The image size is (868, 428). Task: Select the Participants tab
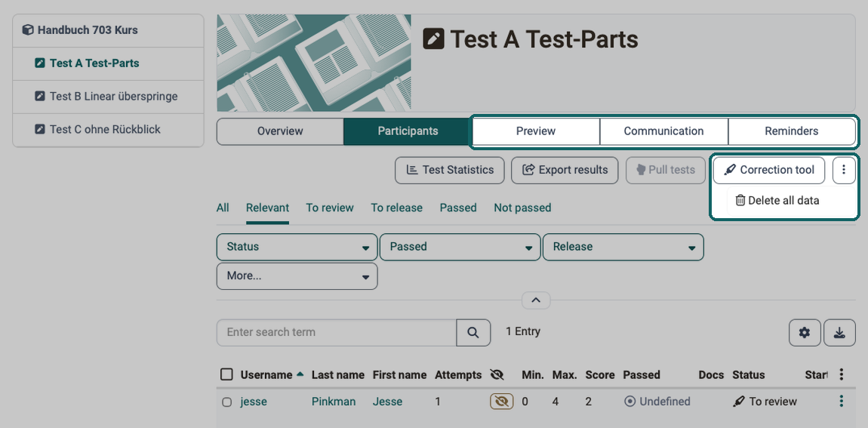pos(408,131)
